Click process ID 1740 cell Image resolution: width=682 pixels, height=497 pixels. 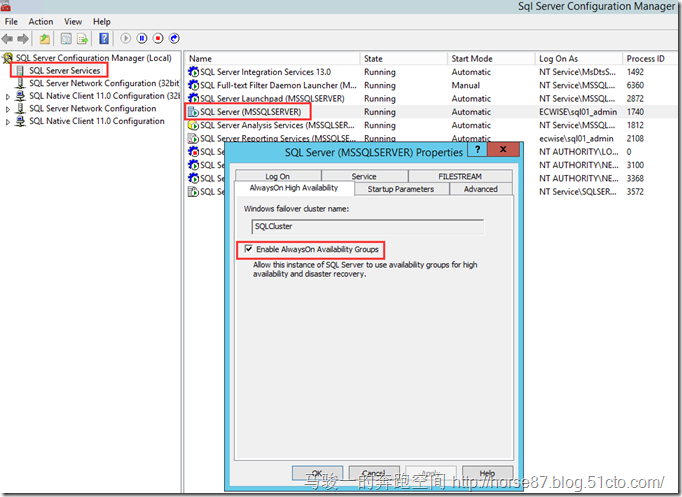point(635,112)
